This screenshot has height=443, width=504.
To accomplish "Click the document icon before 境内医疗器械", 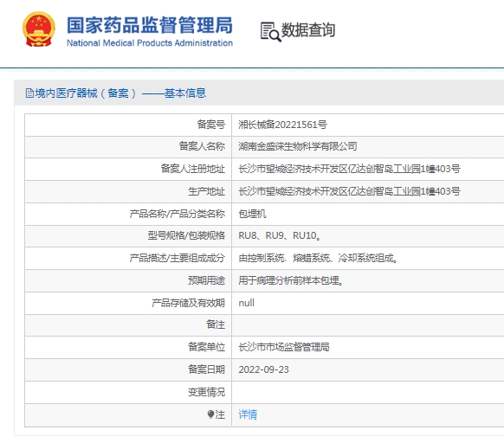I will pyautogui.click(x=29, y=93).
